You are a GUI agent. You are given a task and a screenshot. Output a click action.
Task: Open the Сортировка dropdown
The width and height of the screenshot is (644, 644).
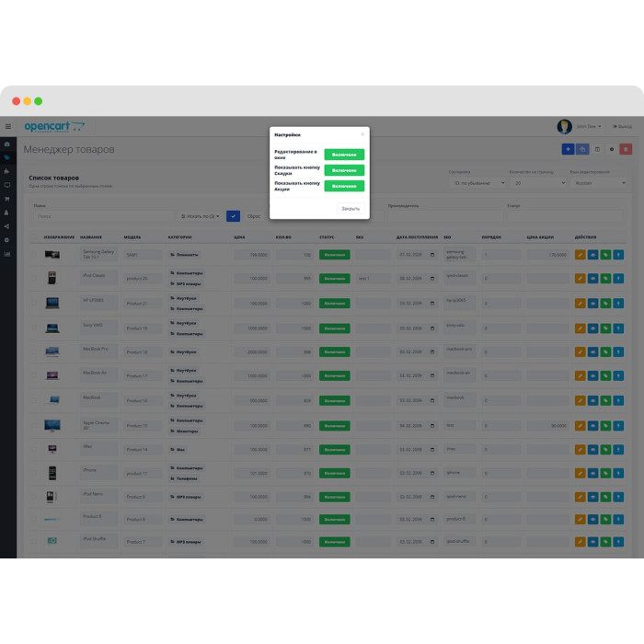pyautogui.click(x=477, y=183)
